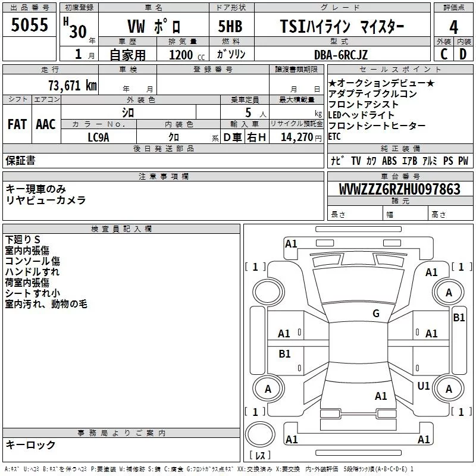Select the 荷室内張傷 inspector note
The image size is (476, 476).
[27, 282]
